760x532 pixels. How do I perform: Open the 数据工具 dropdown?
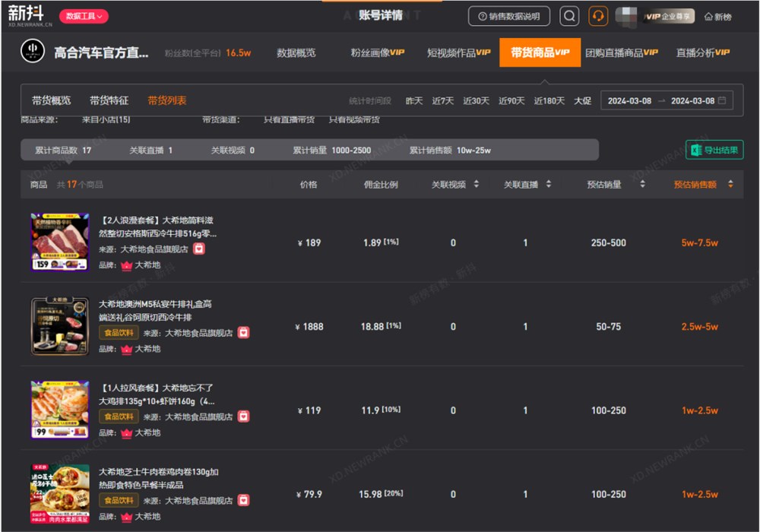coord(84,15)
